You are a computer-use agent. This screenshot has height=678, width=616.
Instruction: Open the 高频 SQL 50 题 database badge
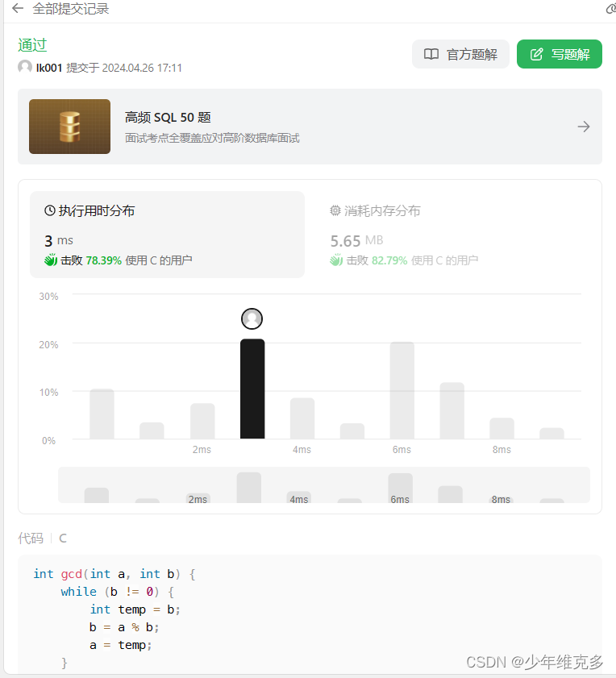coord(69,127)
